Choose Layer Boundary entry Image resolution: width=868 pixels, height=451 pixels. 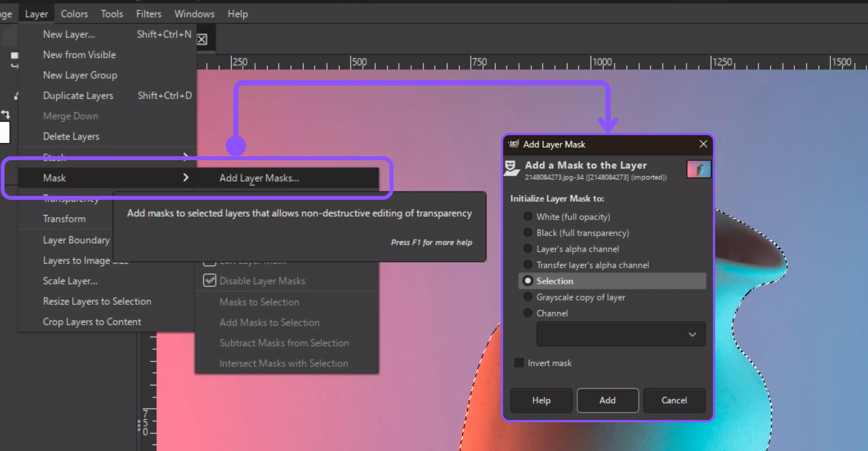tap(66, 240)
